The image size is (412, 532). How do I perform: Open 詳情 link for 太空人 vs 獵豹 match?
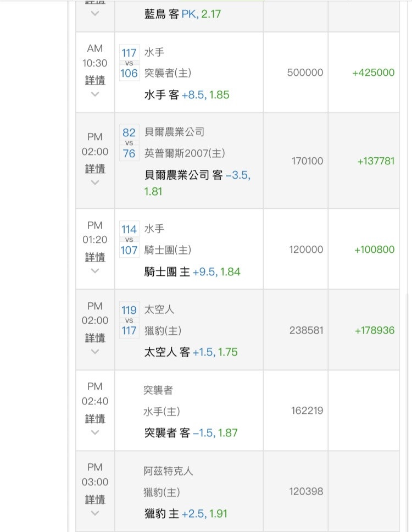[95, 337]
